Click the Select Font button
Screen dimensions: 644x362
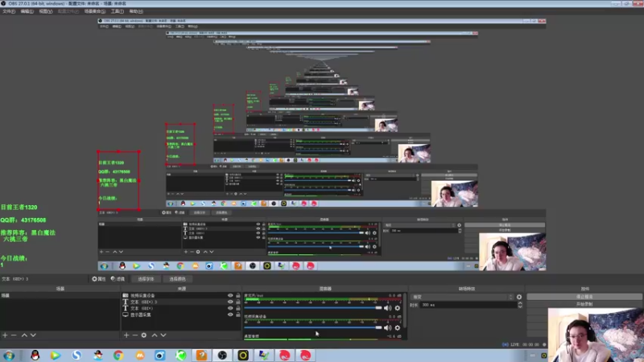pos(146,278)
